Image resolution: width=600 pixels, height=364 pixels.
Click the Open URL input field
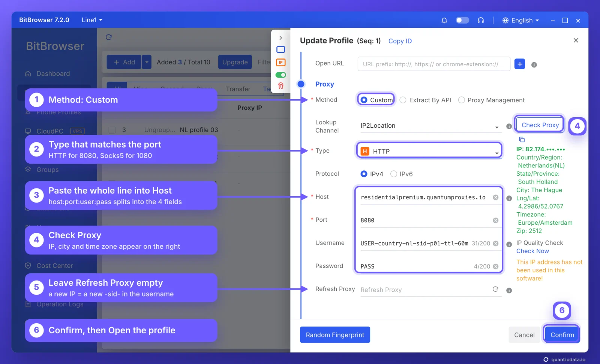[434, 64]
